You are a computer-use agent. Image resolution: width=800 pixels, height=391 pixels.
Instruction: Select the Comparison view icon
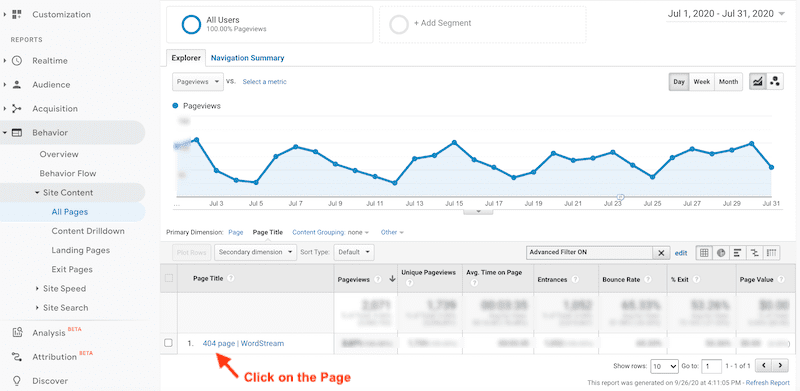pos(755,252)
